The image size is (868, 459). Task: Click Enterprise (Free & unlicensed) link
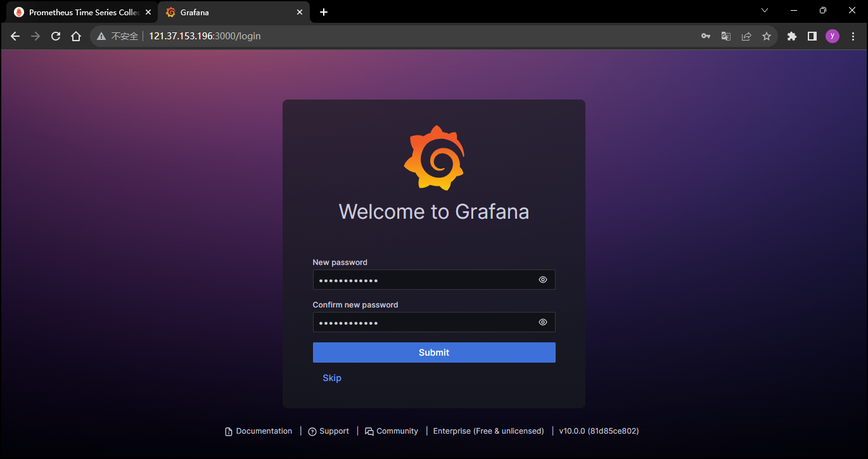point(488,431)
